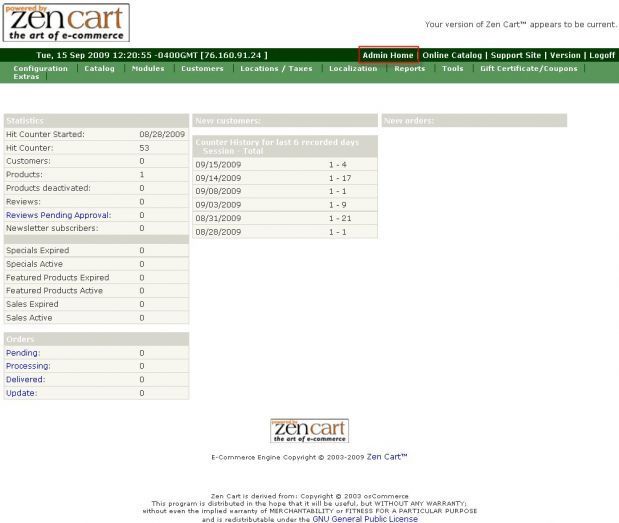Open Reviews Pending Approval link
619x523 pixels.
(x=58, y=215)
